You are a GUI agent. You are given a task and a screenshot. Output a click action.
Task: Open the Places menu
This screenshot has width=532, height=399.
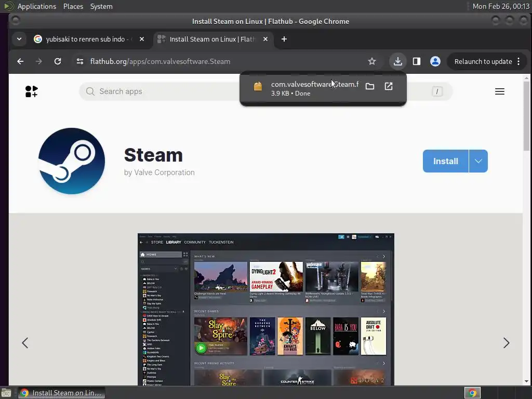tap(73, 6)
